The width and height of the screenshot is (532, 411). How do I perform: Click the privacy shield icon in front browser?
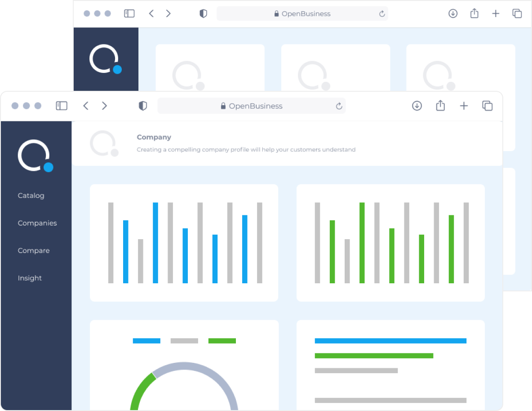(x=143, y=106)
